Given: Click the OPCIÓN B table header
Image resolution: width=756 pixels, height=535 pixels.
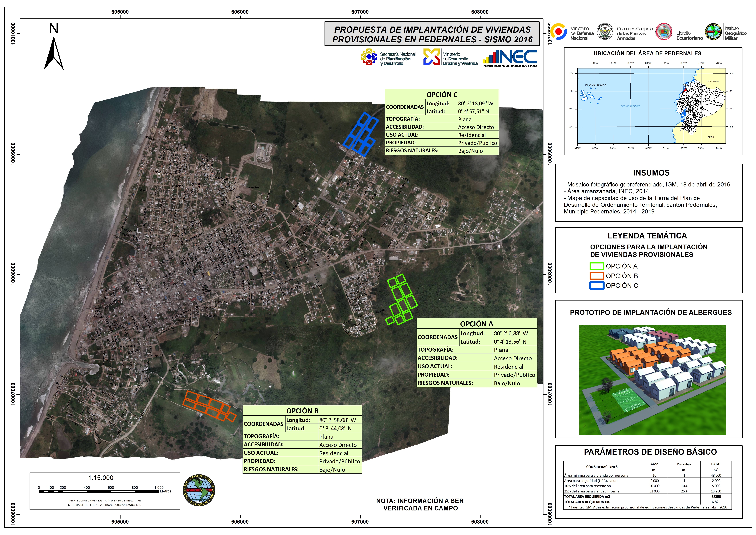Looking at the screenshot, I should pos(302,411).
